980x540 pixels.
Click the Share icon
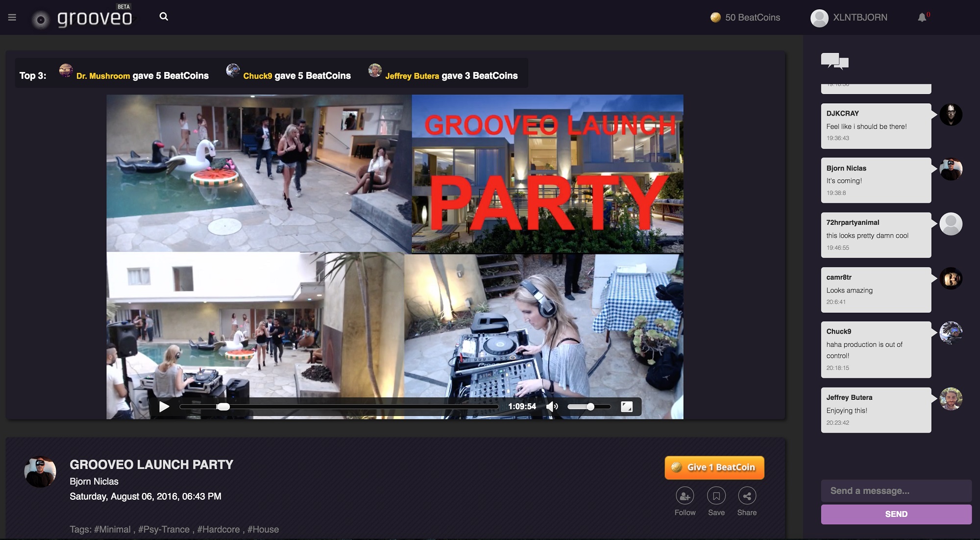747,496
